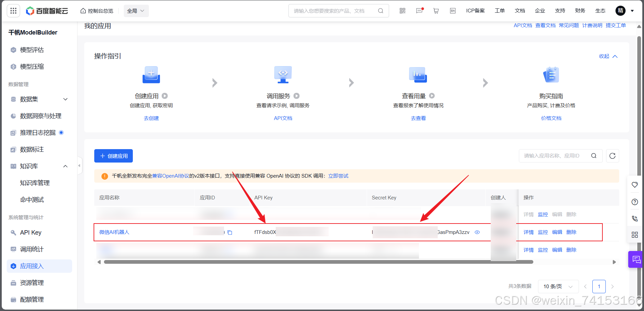The image size is (644, 311).
Task: Open 详情 for 微信AI机器人
Action: coord(529,232)
